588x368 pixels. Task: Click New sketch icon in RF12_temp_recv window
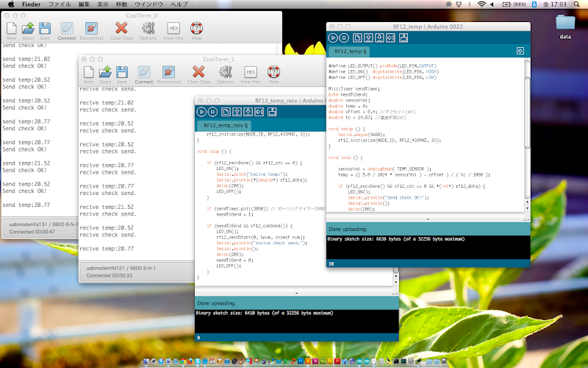226,112
